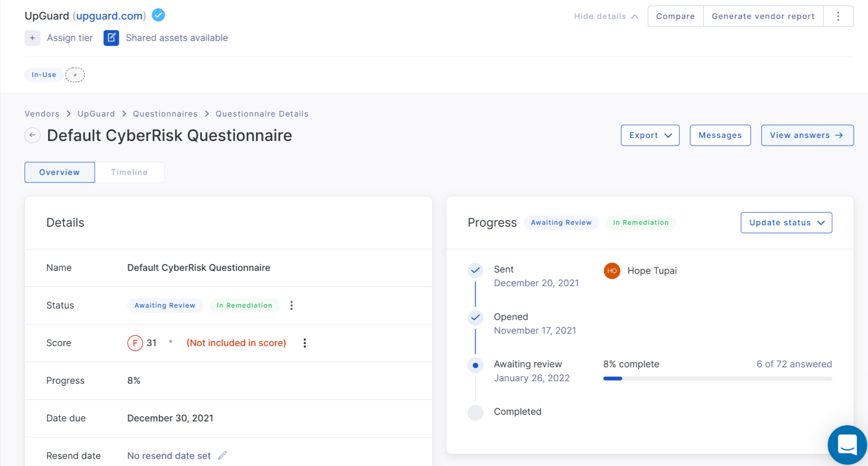Click Awaiting Review pill in Progress header
Viewport: 868px width, 466px height.
pyautogui.click(x=561, y=223)
